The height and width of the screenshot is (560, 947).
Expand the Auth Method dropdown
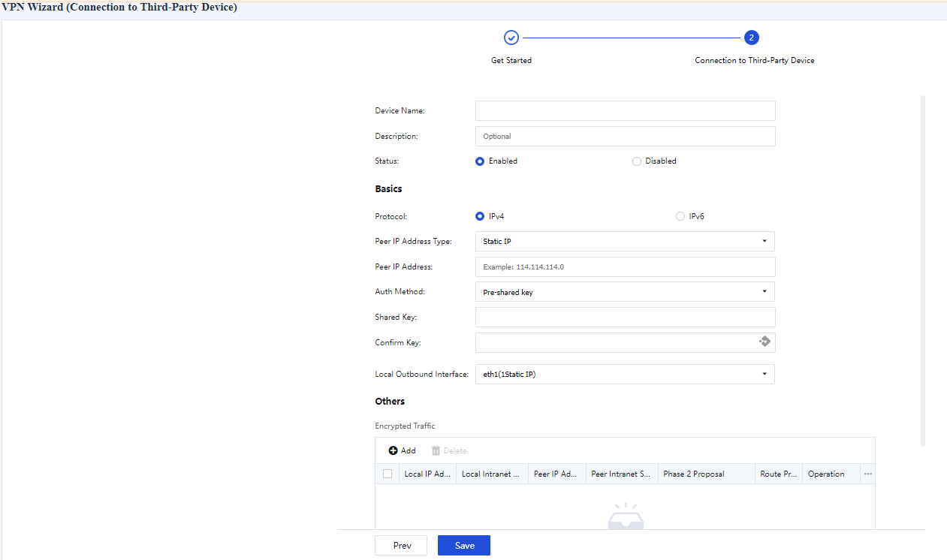point(625,292)
